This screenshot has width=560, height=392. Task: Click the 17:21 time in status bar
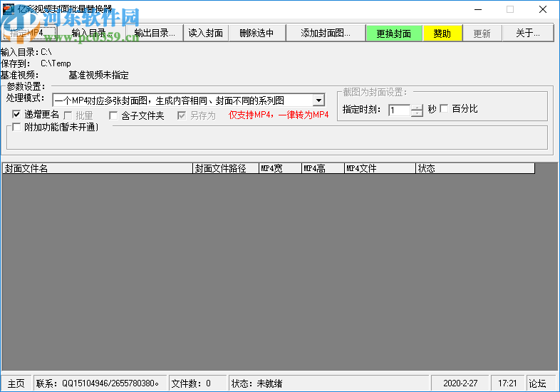507,383
